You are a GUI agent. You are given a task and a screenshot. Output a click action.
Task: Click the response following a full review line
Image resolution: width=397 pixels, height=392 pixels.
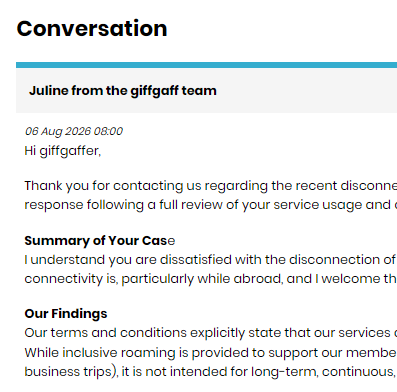pos(211,205)
